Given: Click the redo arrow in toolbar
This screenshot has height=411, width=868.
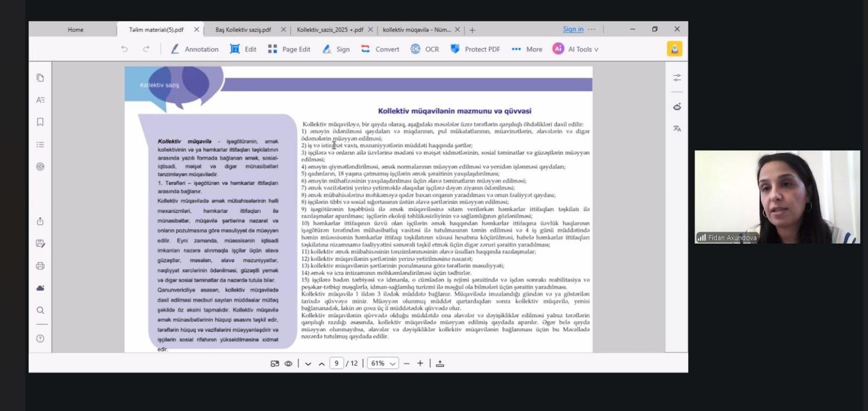Looking at the screenshot, I should (x=146, y=49).
